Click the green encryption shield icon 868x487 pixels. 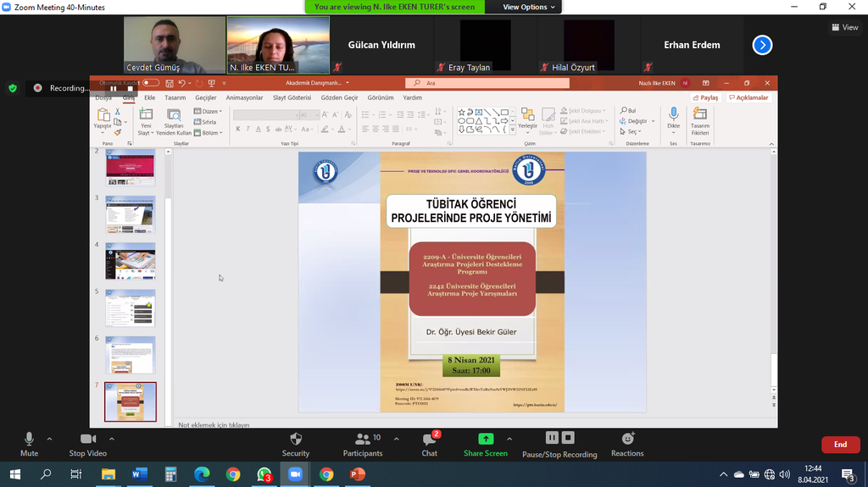click(x=13, y=88)
